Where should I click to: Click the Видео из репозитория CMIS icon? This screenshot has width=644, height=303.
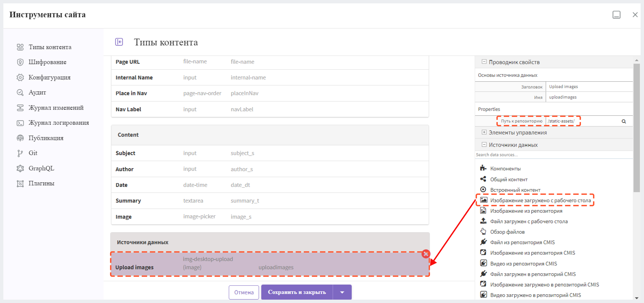[x=483, y=263]
